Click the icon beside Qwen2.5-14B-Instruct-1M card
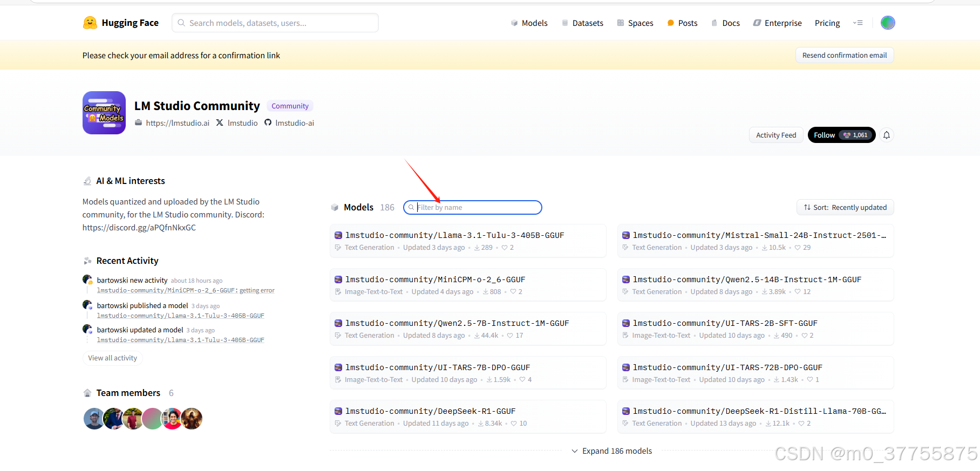 click(x=626, y=279)
